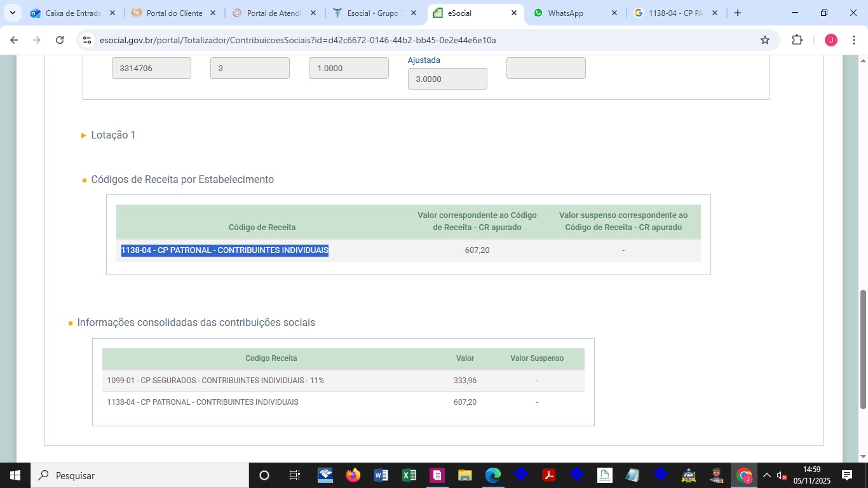Click the field containing 3314706
This screenshot has width=868, height=488.
pos(151,68)
